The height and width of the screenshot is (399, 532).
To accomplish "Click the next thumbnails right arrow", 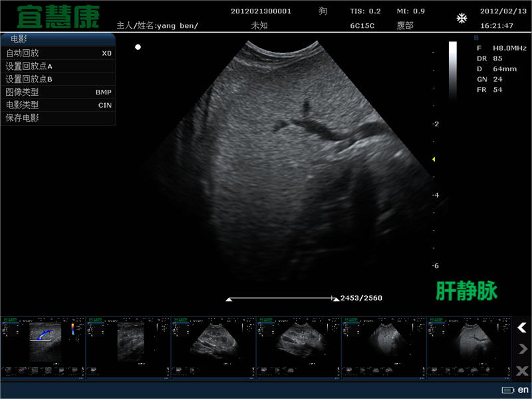I will (x=522, y=349).
